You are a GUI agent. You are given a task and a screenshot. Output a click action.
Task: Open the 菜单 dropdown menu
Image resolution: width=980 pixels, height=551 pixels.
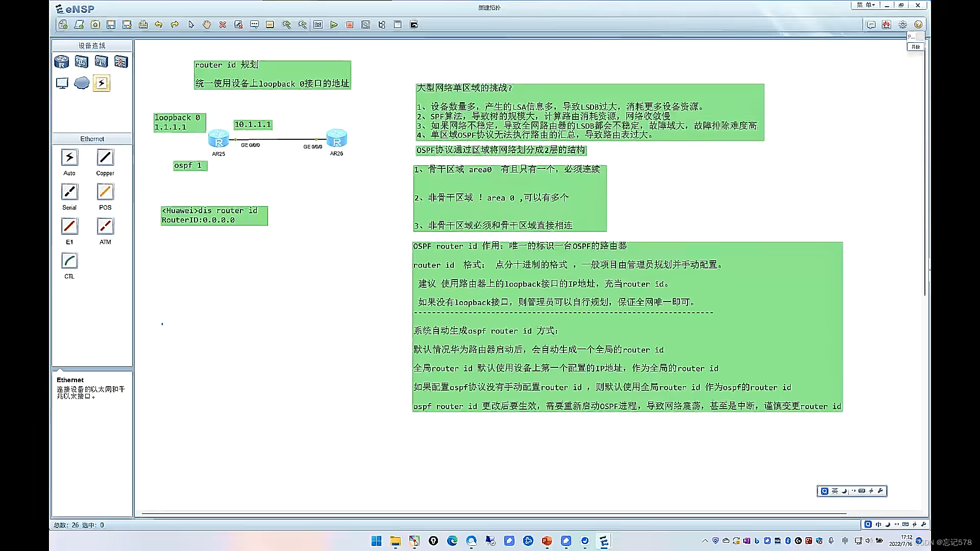(x=865, y=5)
